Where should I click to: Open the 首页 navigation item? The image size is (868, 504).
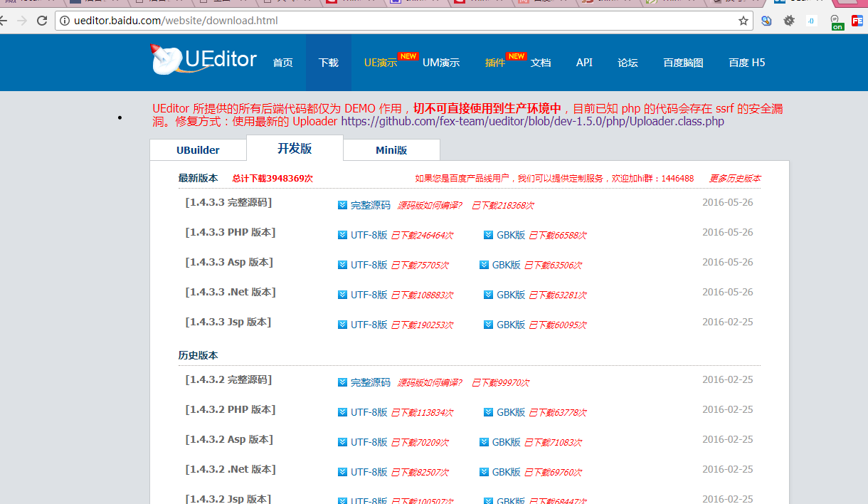tap(283, 63)
